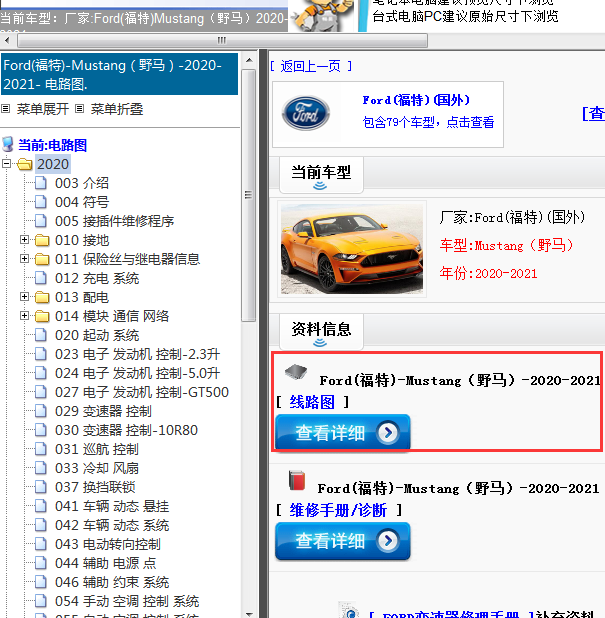Image resolution: width=605 pixels, height=618 pixels.
Task: Click the tree panel scroll-down arrow
Action: tap(249, 613)
